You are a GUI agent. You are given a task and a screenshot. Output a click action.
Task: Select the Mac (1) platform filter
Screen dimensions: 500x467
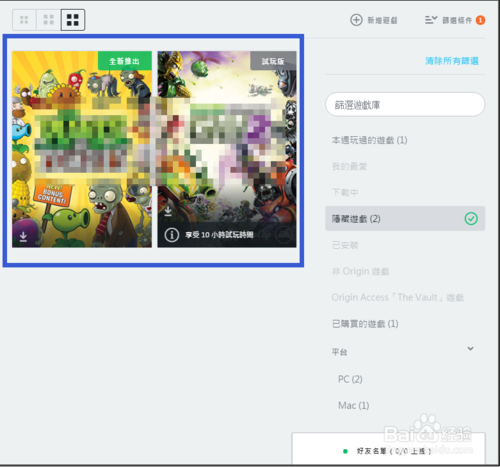pyautogui.click(x=353, y=405)
